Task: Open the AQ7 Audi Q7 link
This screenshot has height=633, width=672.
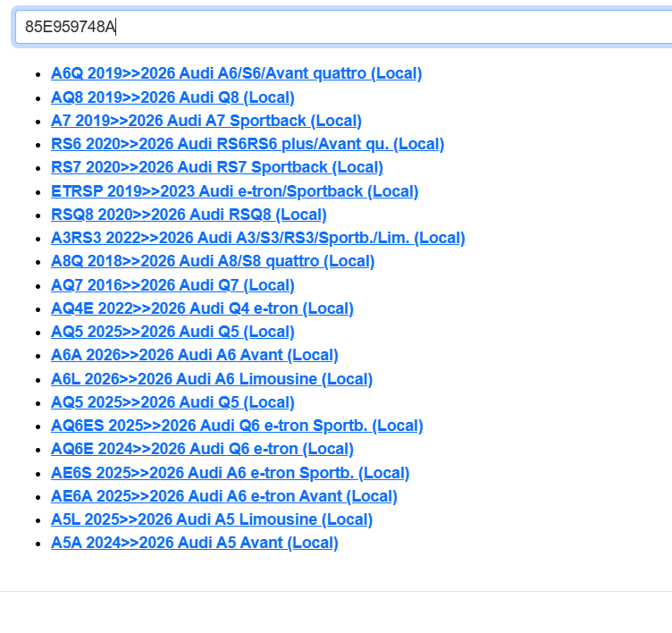Action: point(172,285)
